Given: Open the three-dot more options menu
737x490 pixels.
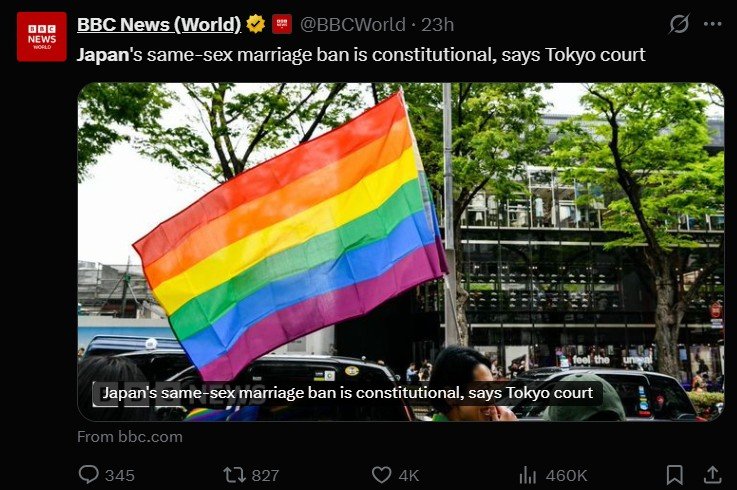Looking at the screenshot, I should pos(713,24).
